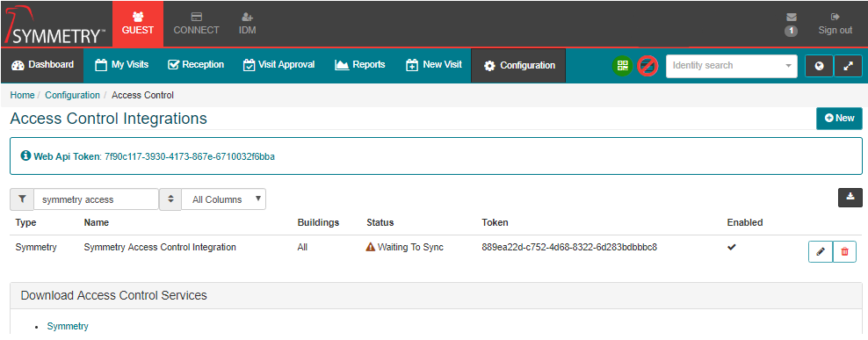
Task: Go to Configuration breadcrumb link
Action: (73, 95)
